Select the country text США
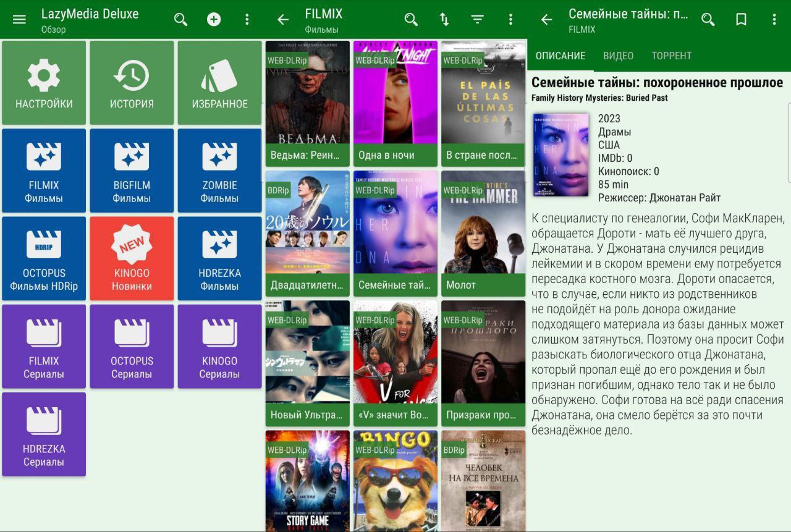 609,145
